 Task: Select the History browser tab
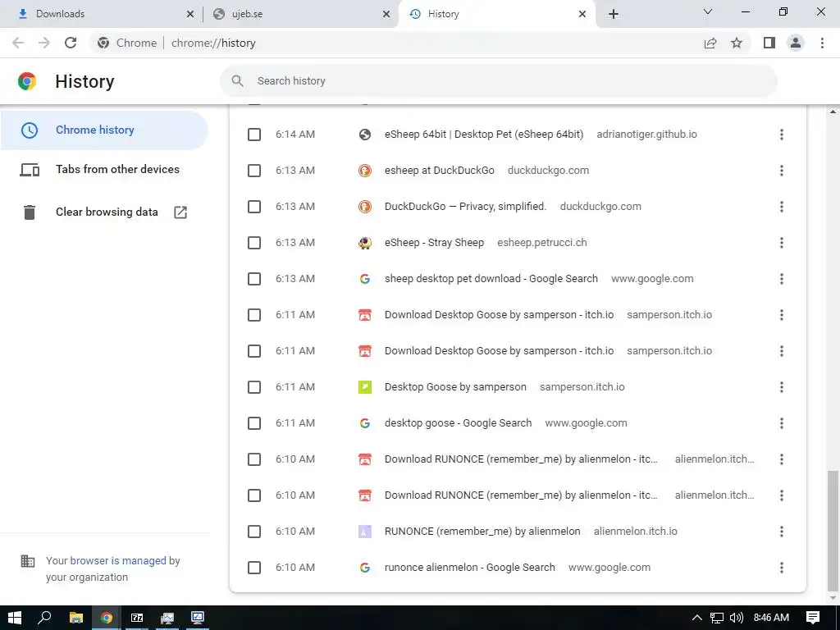click(x=495, y=14)
